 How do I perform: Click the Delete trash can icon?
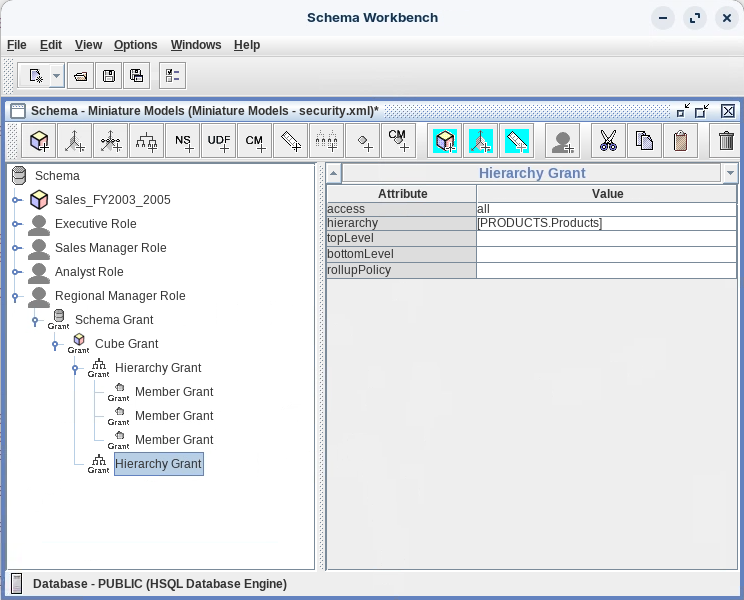pos(727,141)
